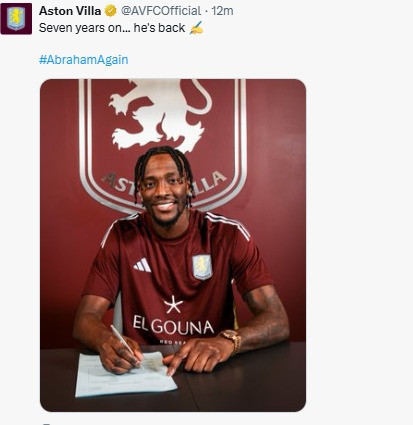This screenshot has width=413, height=425.
Task: Open the #AbrahamAgain hashtag
Action: click(x=83, y=60)
